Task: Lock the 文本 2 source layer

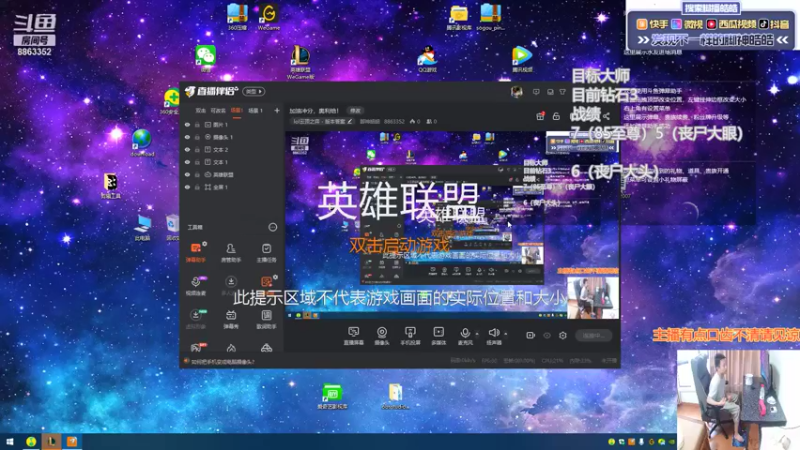Action: 197,149
